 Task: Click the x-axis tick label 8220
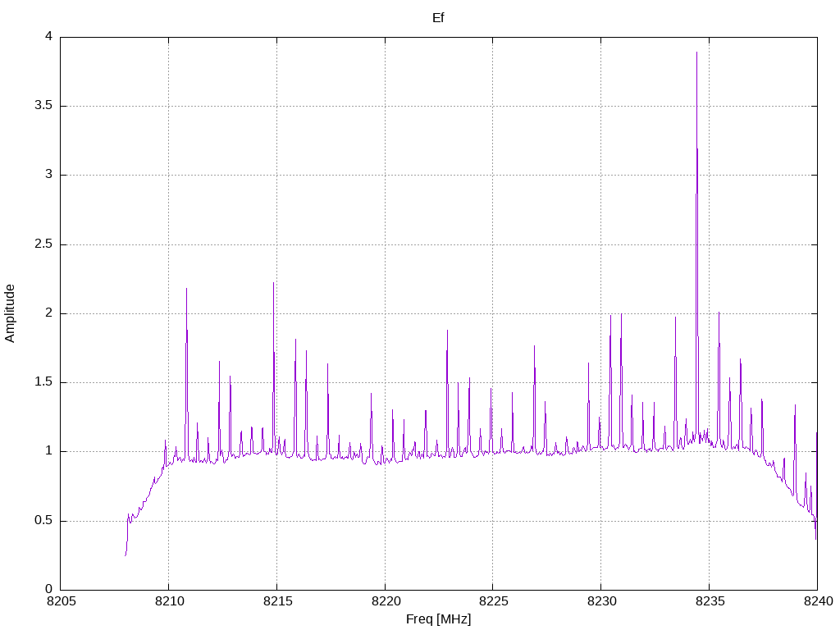(386, 601)
